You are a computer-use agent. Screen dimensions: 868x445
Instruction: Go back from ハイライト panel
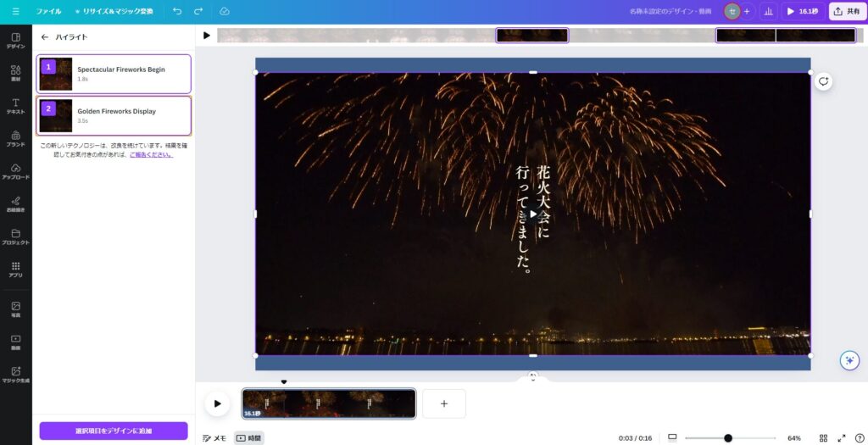tap(45, 37)
